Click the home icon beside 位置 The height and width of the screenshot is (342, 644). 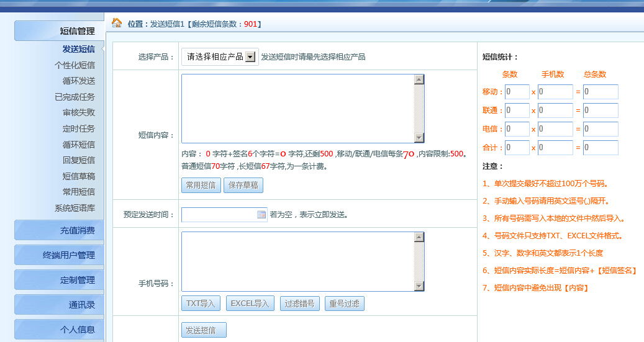click(x=117, y=23)
